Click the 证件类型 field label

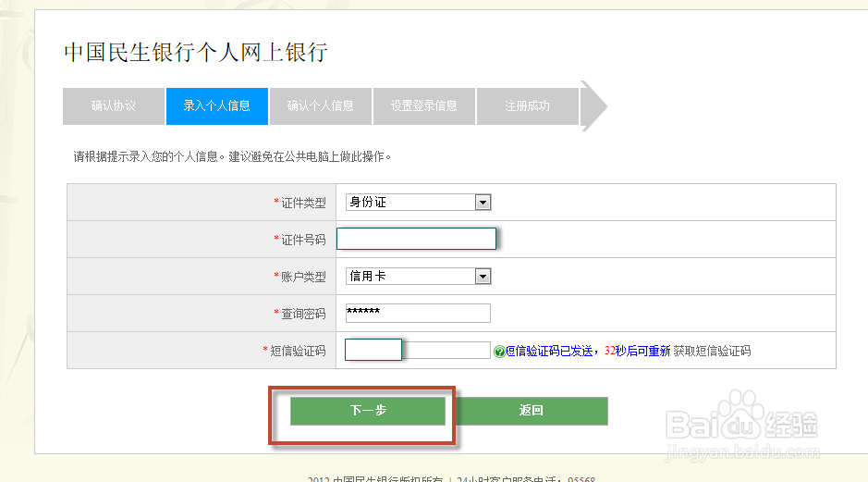coord(303,203)
